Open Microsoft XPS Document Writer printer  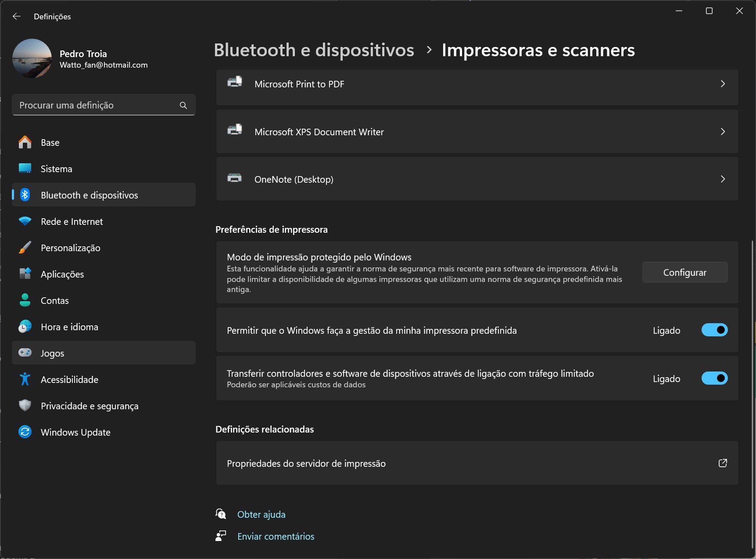point(477,132)
